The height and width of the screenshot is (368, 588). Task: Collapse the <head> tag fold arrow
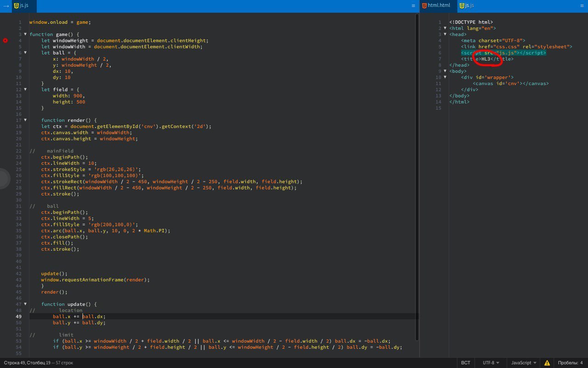[x=445, y=34]
